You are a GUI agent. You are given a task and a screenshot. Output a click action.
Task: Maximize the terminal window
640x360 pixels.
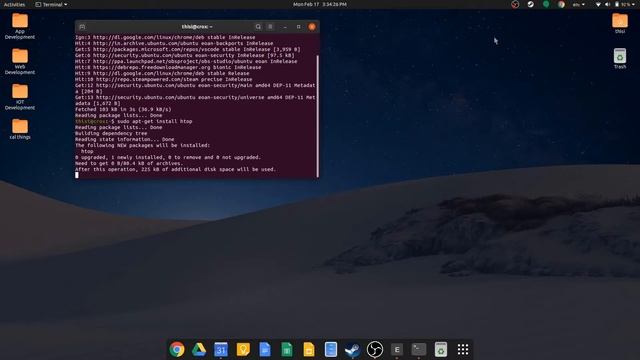pyautogui.click(x=298, y=27)
